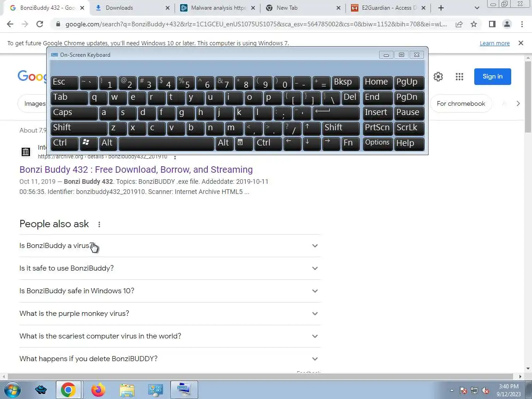Switch to the New Tab tab

[302, 8]
